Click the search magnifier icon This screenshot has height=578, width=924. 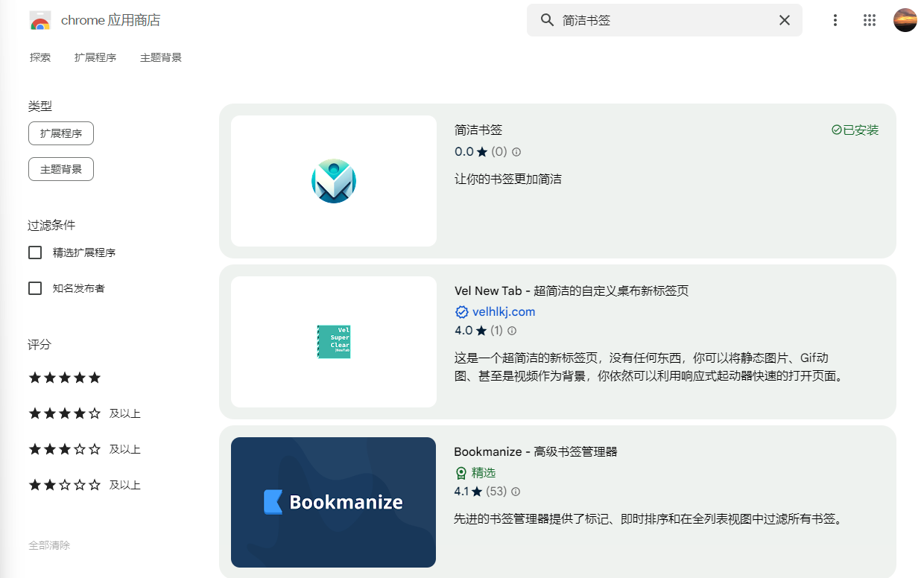548,20
